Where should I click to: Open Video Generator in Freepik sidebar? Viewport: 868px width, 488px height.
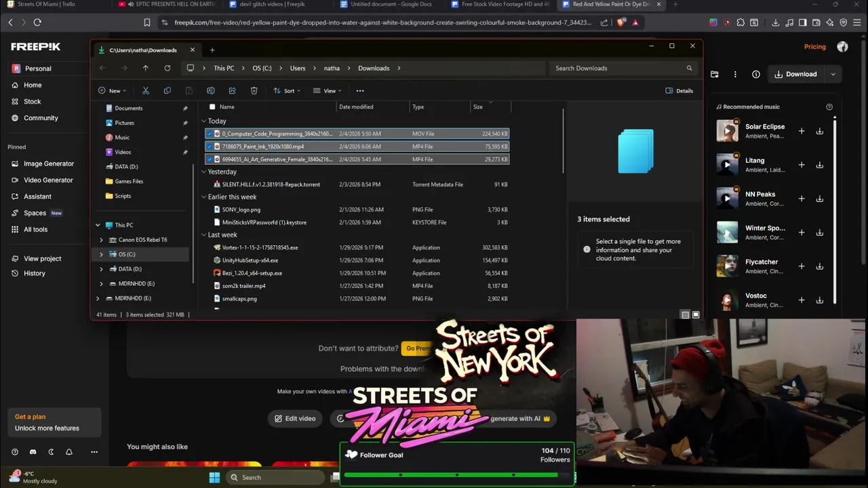coord(48,180)
